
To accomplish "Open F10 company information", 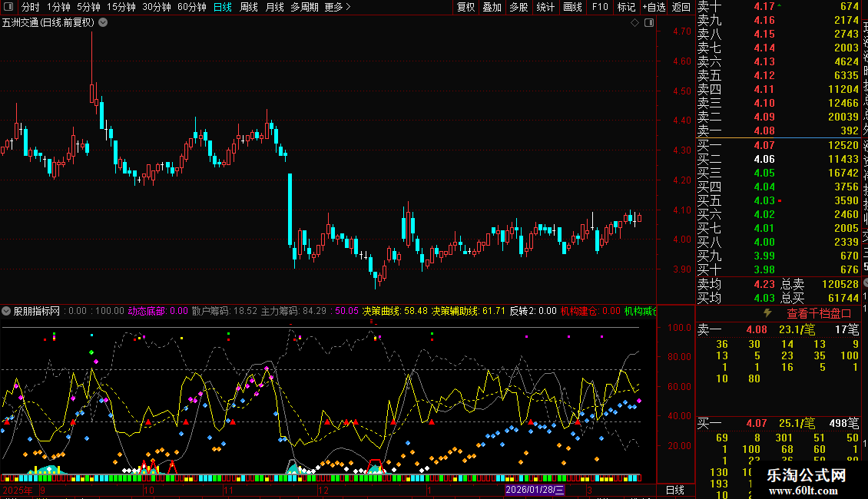I will coord(600,7).
